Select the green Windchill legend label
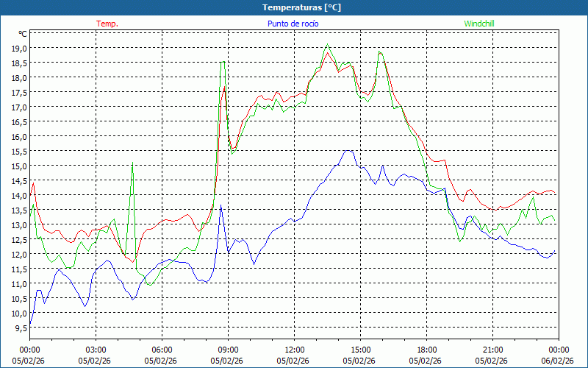The width and height of the screenshot is (588, 368). pyautogui.click(x=479, y=24)
